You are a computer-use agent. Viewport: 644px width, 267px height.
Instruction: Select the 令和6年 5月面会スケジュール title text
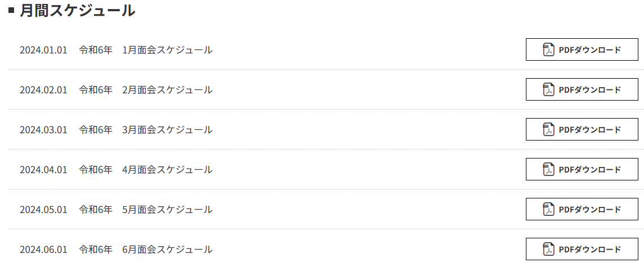(146, 209)
